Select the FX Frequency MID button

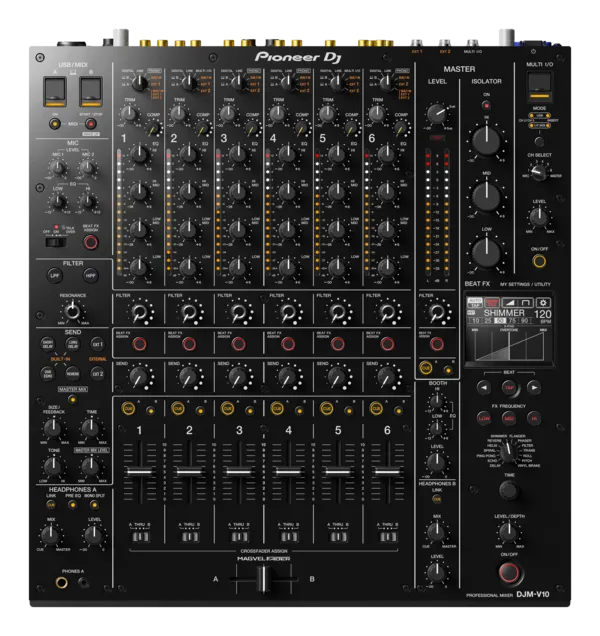(x=509, y=418)
